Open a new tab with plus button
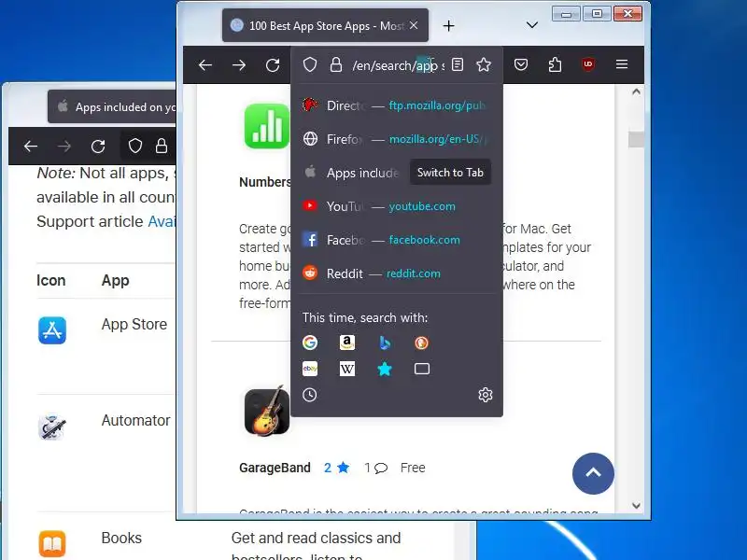The height and width of the screenshot is (560, 747). [448, 26]
